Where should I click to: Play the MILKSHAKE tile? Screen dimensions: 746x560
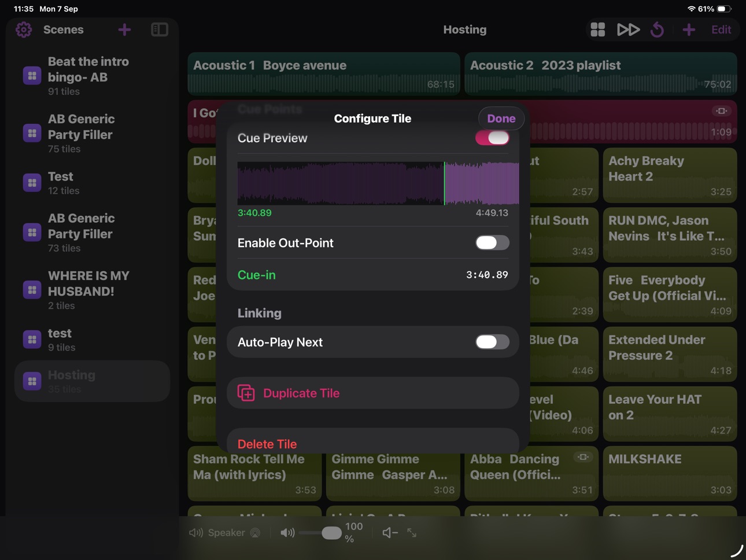point(670,473)
